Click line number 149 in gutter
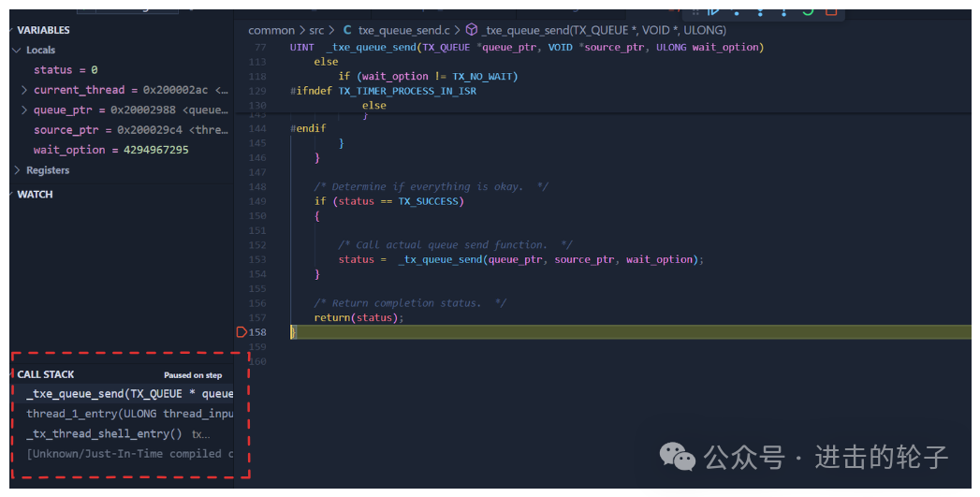The image size is (980, 497). tap(257, 201)
